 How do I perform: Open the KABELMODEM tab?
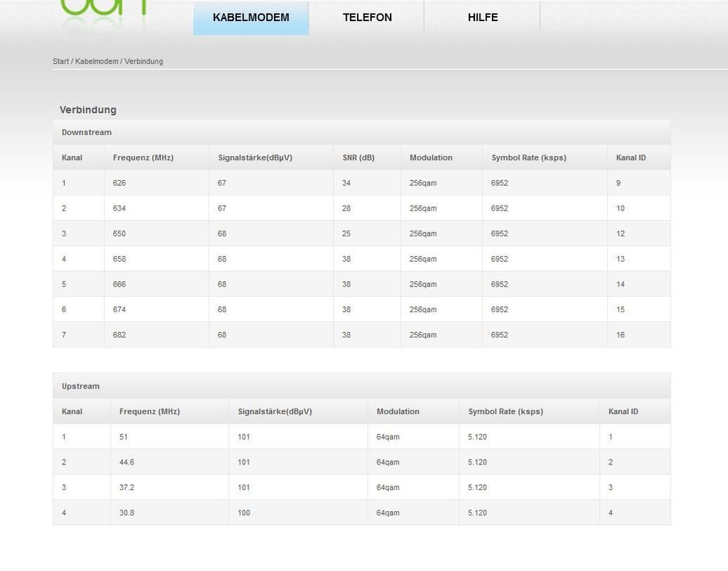click(251, 18)
